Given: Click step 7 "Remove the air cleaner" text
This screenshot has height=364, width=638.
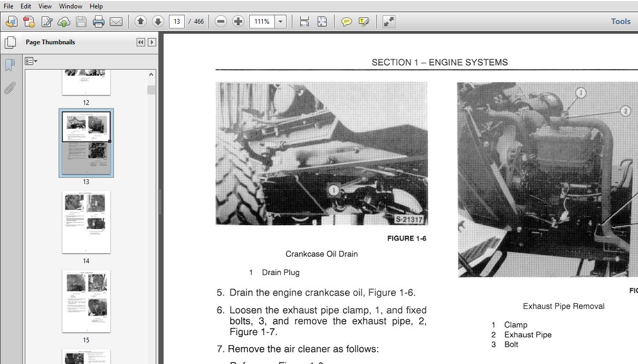Looking at the screenshot, I should coord(298,349).
